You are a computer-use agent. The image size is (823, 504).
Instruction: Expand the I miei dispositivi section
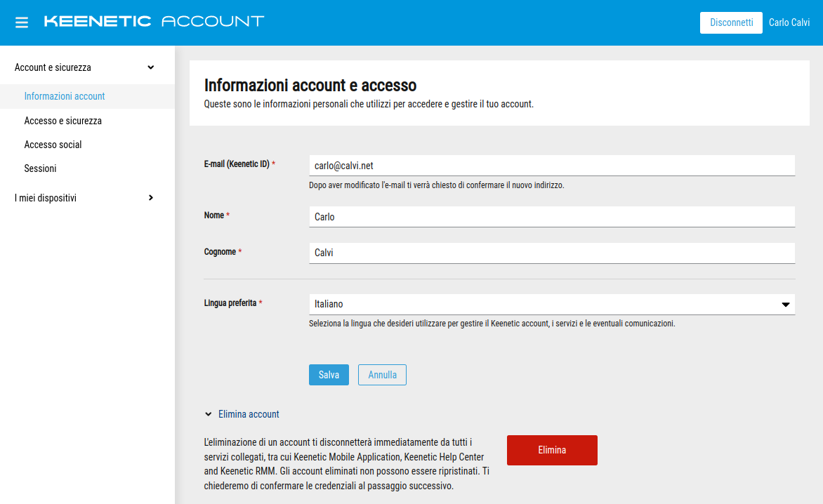click(x=150, y=198)
